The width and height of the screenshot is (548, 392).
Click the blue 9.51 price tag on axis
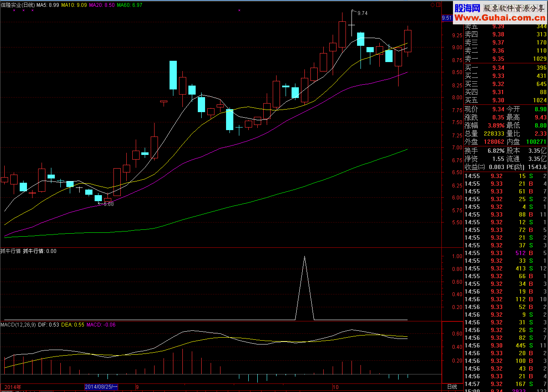pos(447,18)
